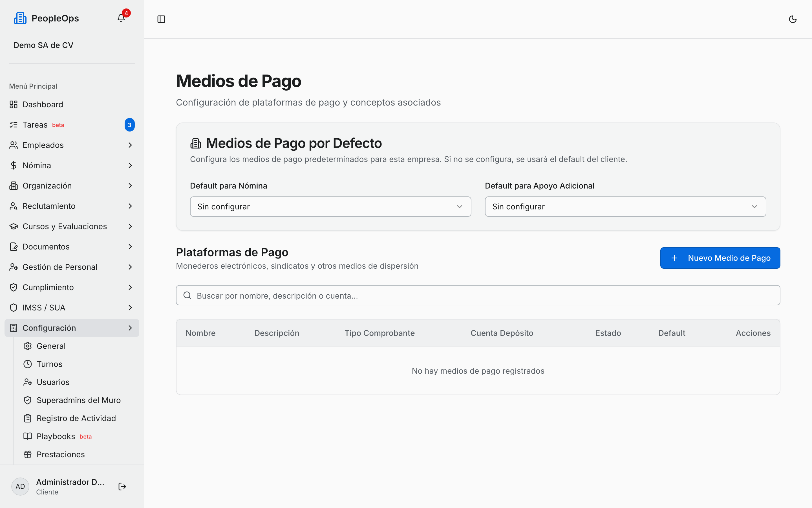Expand the Documentos submenu chevron
The width and height of the screenshot is (812, 508).
130,247
